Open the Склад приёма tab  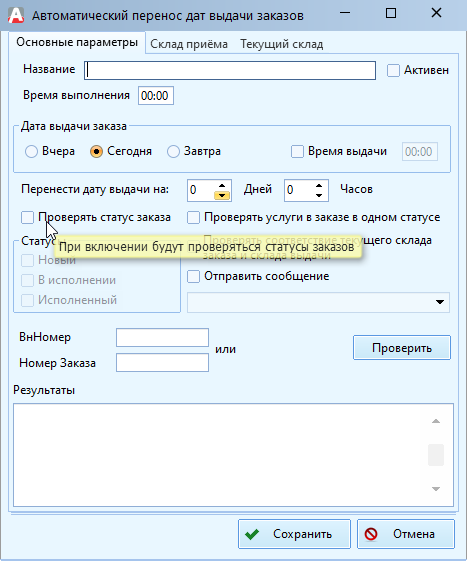(189, 44)
